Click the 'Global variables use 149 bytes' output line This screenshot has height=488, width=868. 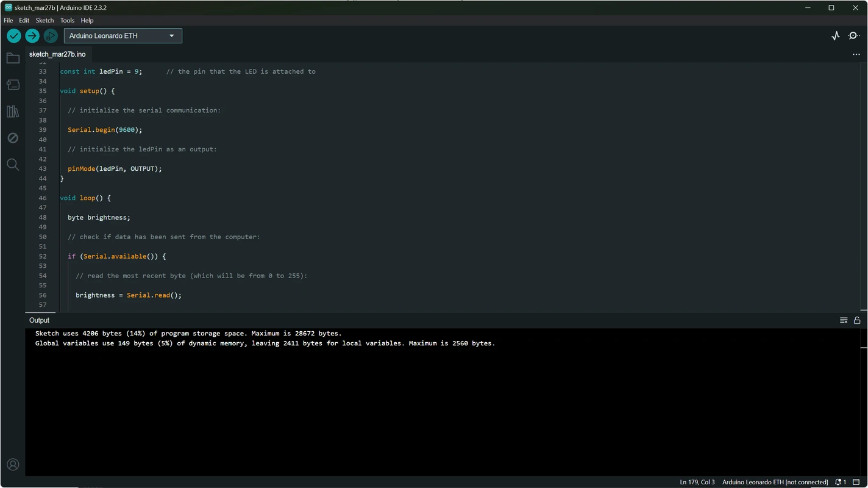point(265,343)
